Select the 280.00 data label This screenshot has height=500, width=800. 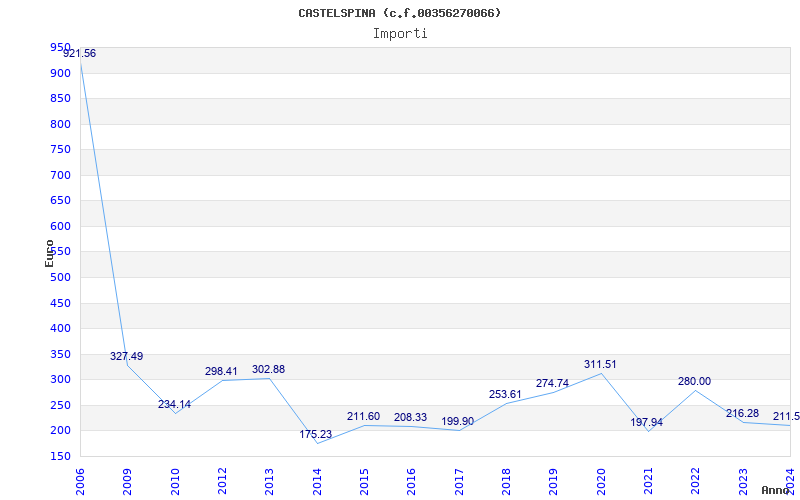pyautogui.click(x=694, y=381)
